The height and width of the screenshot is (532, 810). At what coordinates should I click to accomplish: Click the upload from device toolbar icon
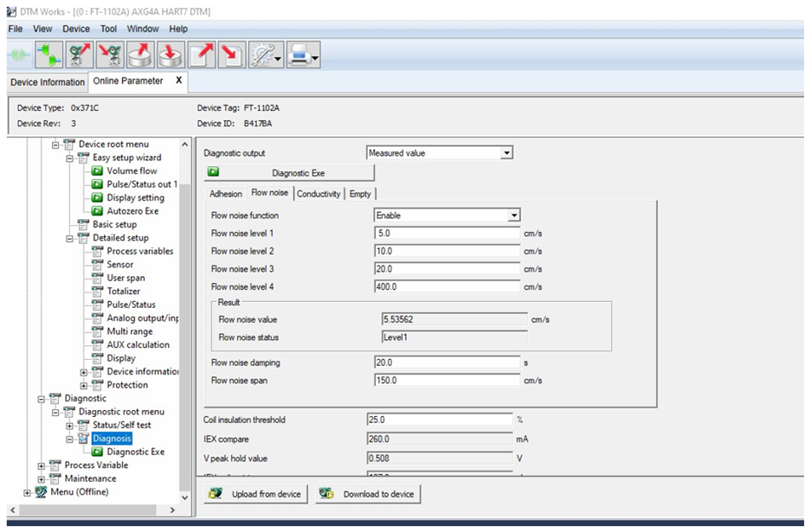[80, 55]
